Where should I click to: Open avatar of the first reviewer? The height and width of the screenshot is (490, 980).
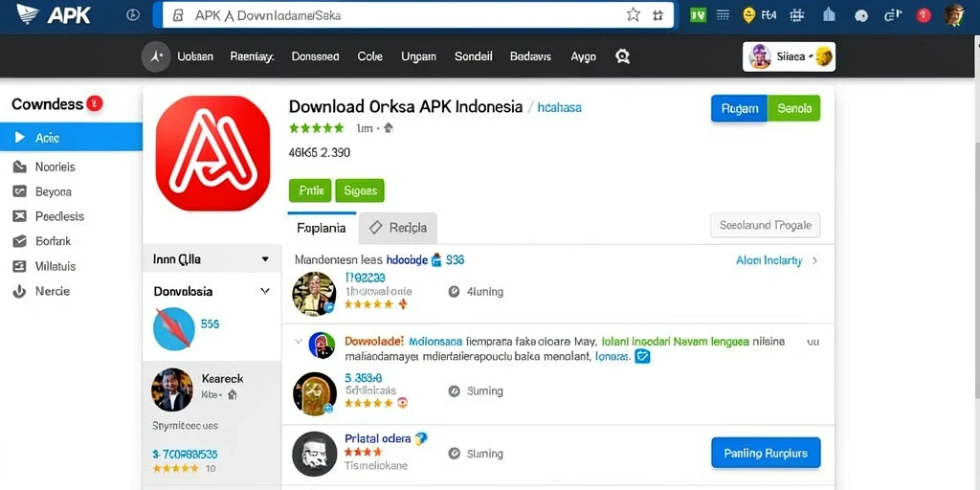(x=314, y=294)
